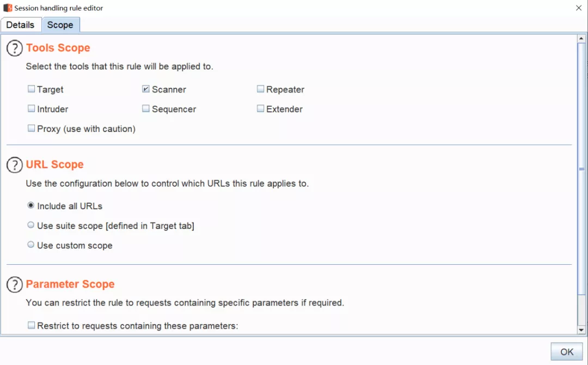Check Restrict to requests containing these parameters
This screenshot has width=588, height=365.
pyautogui.click(x=31, y=325)
